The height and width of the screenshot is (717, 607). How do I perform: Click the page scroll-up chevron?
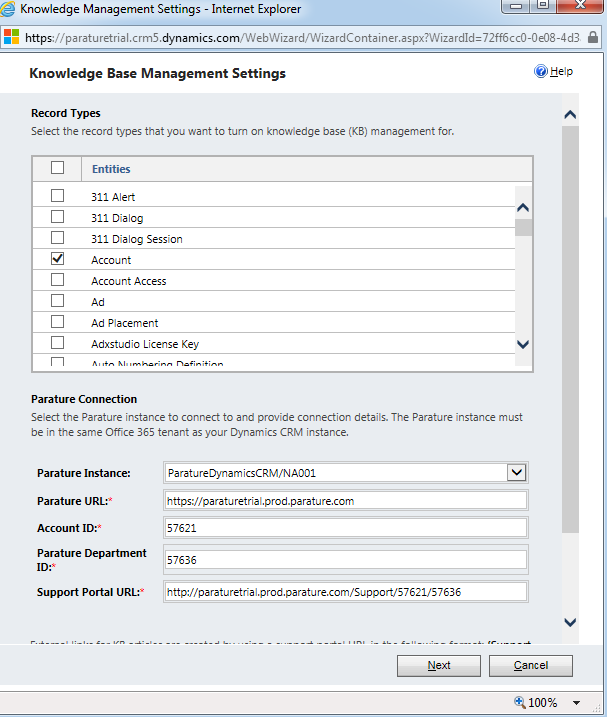[x=570, y=114]
